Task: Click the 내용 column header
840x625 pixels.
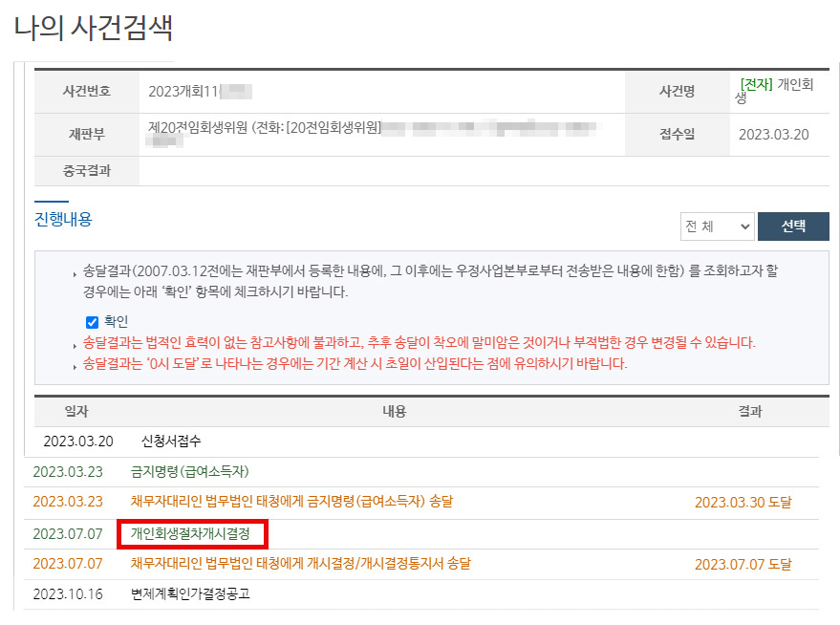Action: (x=394, y=411)
